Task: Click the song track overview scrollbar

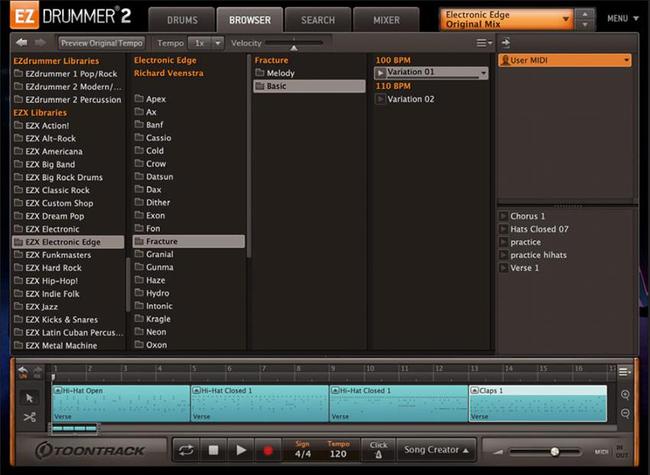Action: pos(75,428)
